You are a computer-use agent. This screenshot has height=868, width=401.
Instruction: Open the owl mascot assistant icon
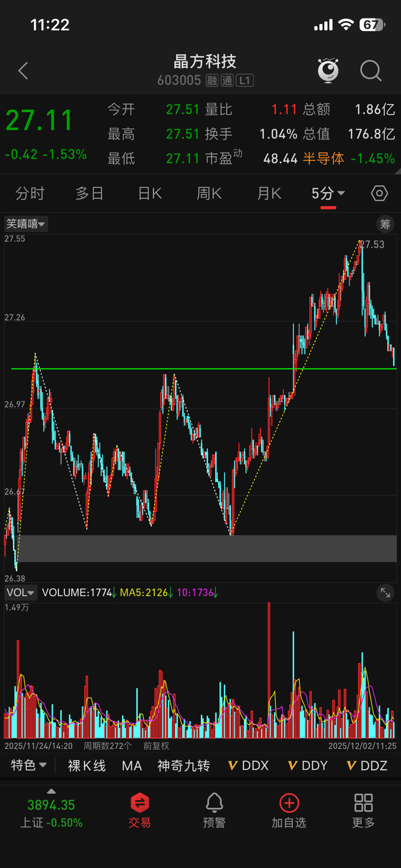[328, 70]
